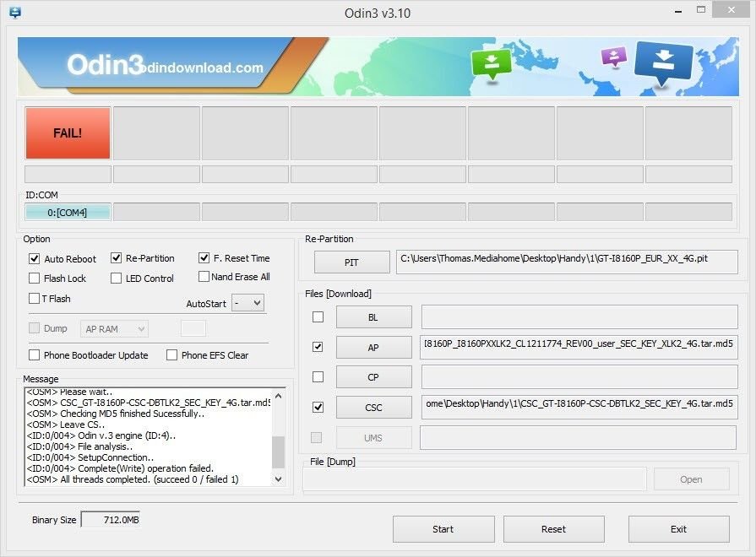The height and width of the screenshot is (557, 756).
Task: Click the 'SetupConnection..' log line
Action: coord(90,457)
